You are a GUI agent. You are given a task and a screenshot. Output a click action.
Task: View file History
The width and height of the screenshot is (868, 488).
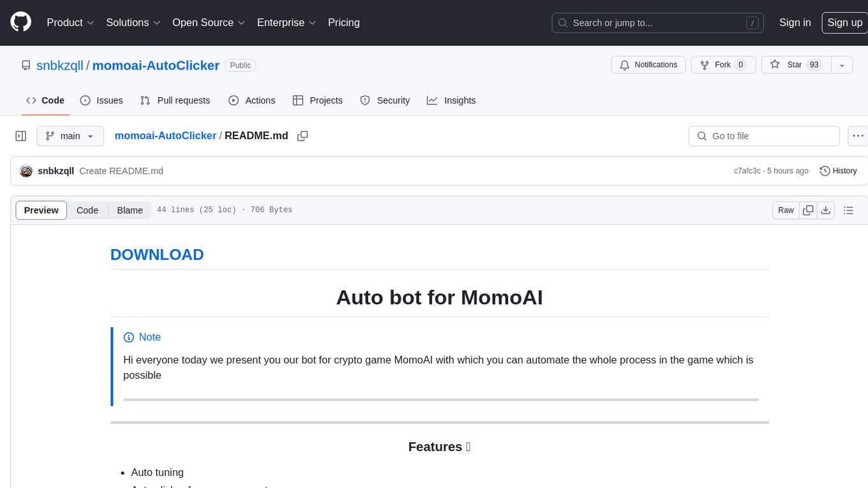pos(838,171)
